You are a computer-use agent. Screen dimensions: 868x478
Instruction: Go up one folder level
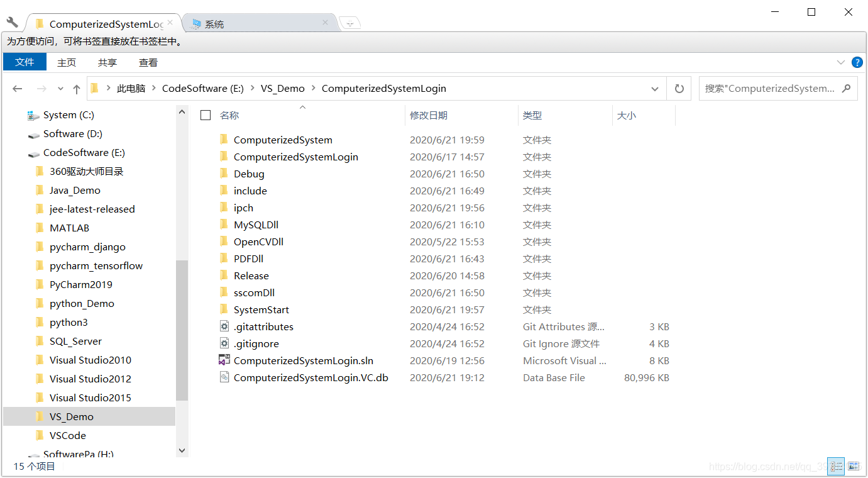[77, 89]
